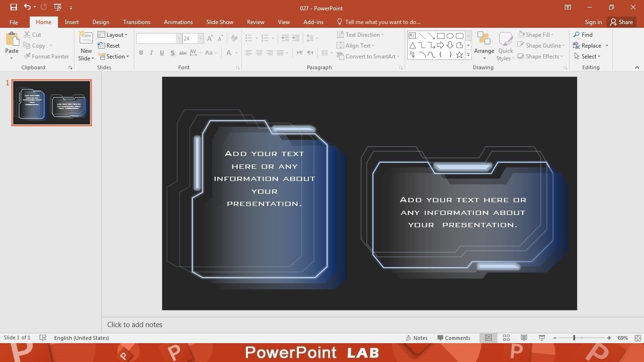Click the Undo arrow icon
644x362 pixels.
point(27,7)
